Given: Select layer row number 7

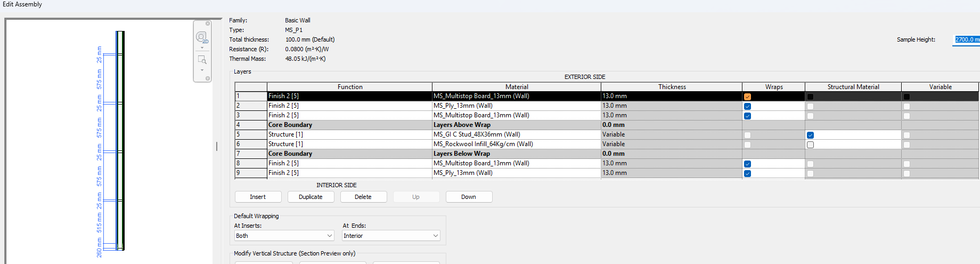Looking at the screenshot, I should [x=251, y=154].
